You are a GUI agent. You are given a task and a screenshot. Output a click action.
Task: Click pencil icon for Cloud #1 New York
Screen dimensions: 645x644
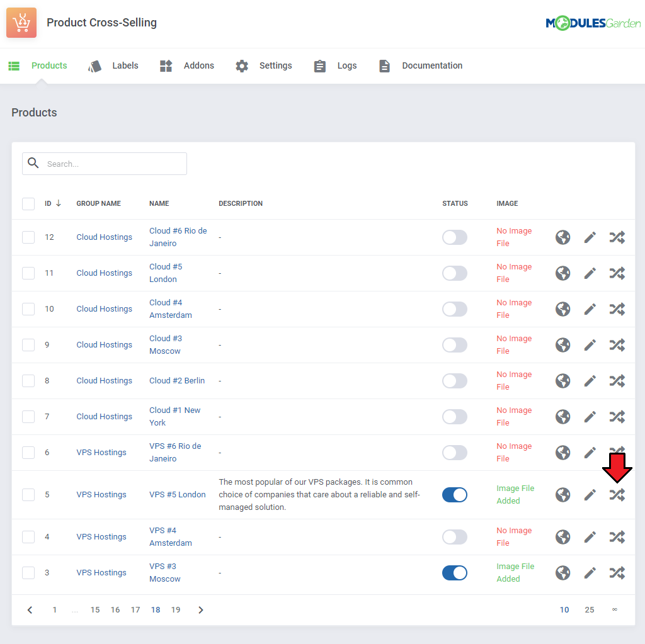tap(590, 417)
